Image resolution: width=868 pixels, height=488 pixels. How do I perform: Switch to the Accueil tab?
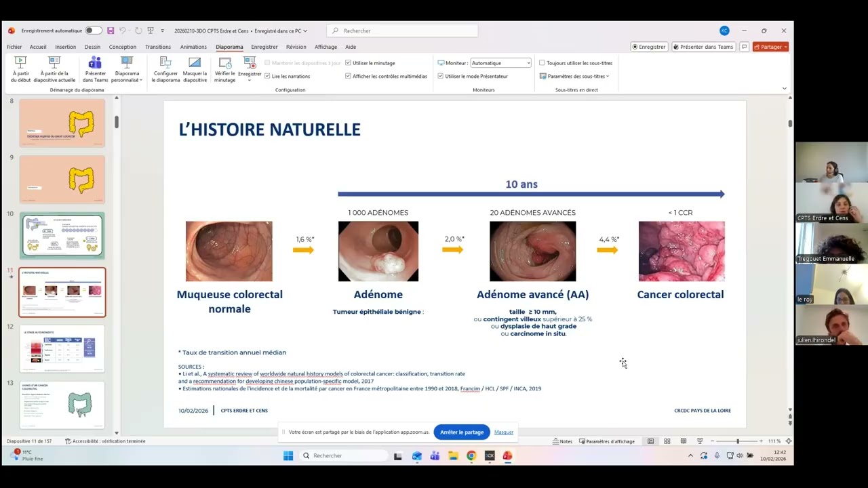pos(38,47)
